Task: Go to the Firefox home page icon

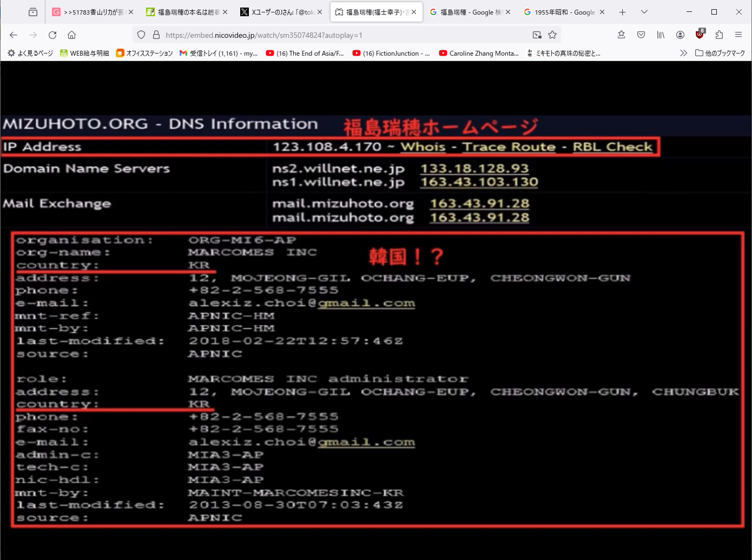Action: point(71,35)
